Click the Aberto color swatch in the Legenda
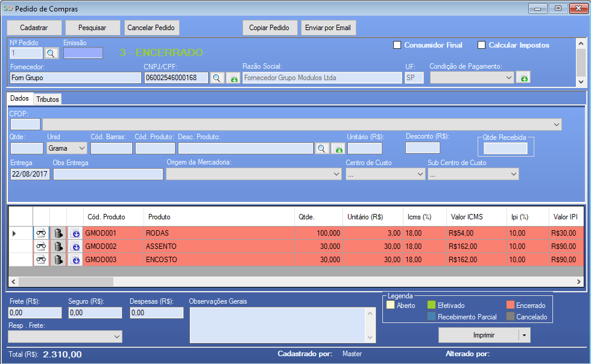 tap(391, 305)
